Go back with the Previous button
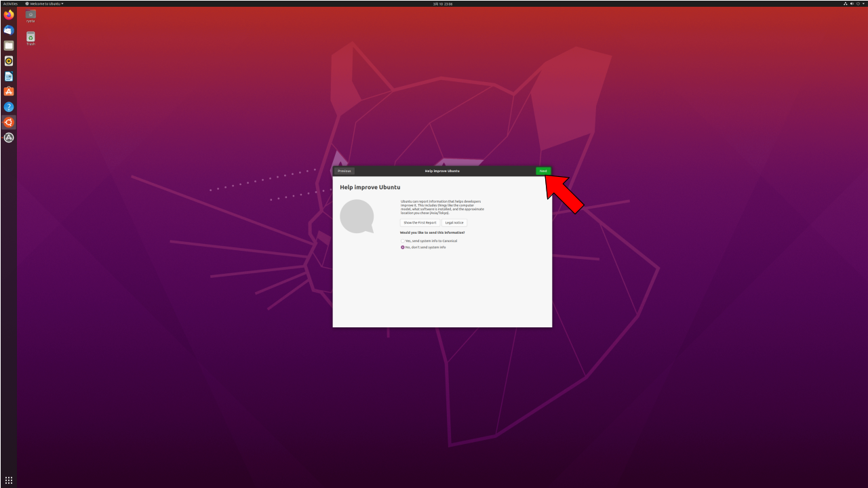The width and height of the screenshot is (868, 488). coord(344,171)
